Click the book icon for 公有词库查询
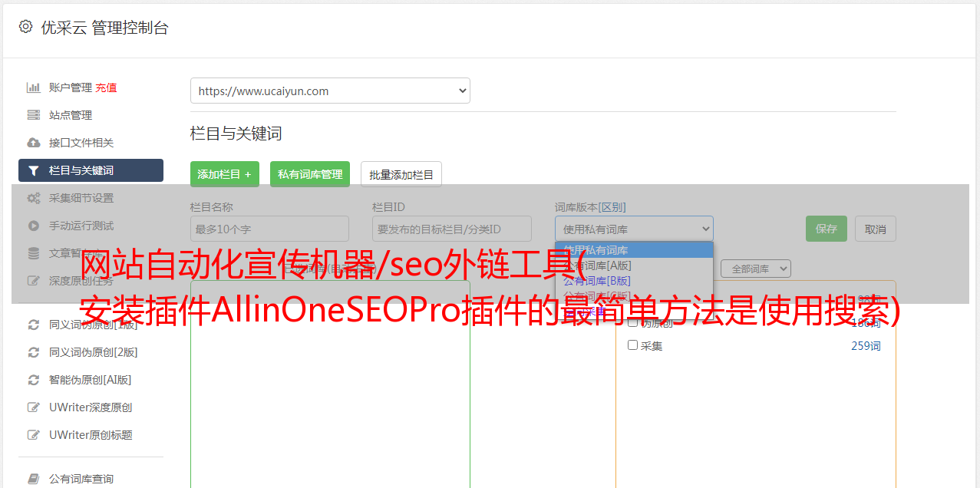Screen dimensions: 980x488 coord(33,479)
